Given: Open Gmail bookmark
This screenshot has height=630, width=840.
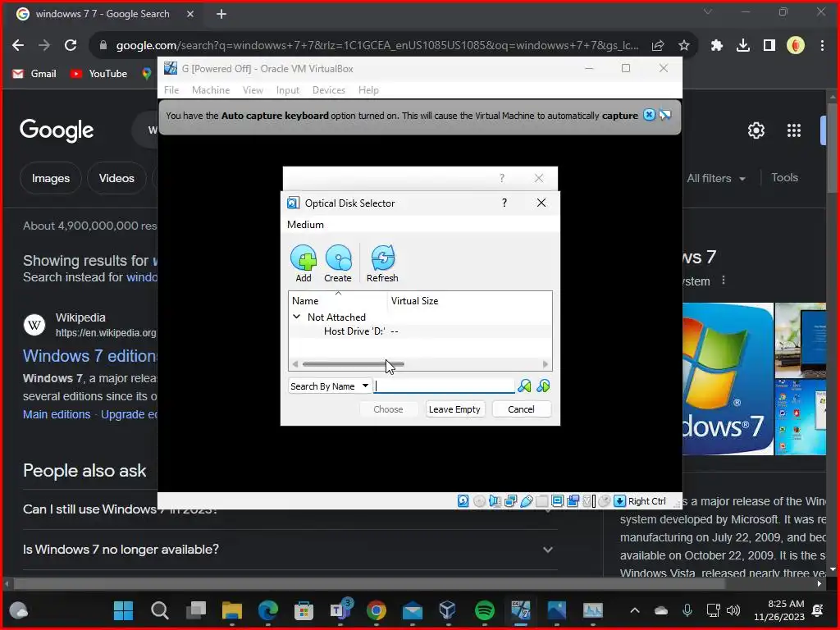Looking at the screenshot, I should click(x=34, y=73).
